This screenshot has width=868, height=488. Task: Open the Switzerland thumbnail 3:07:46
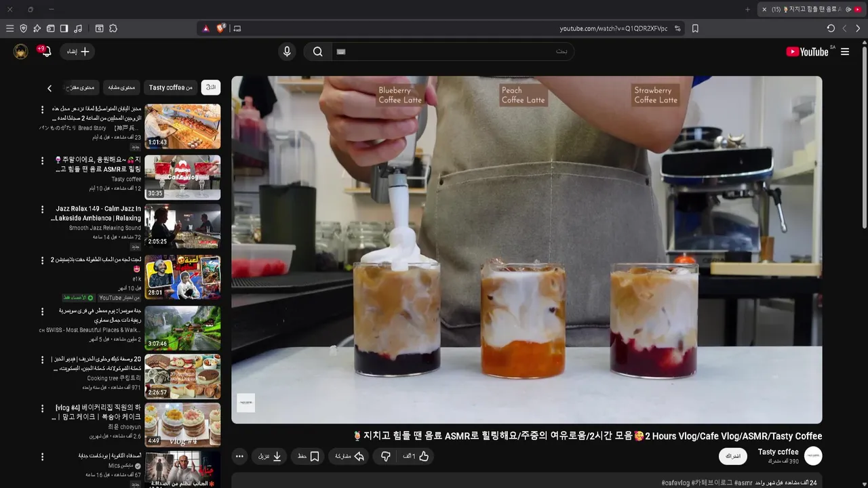coord(182,328)
